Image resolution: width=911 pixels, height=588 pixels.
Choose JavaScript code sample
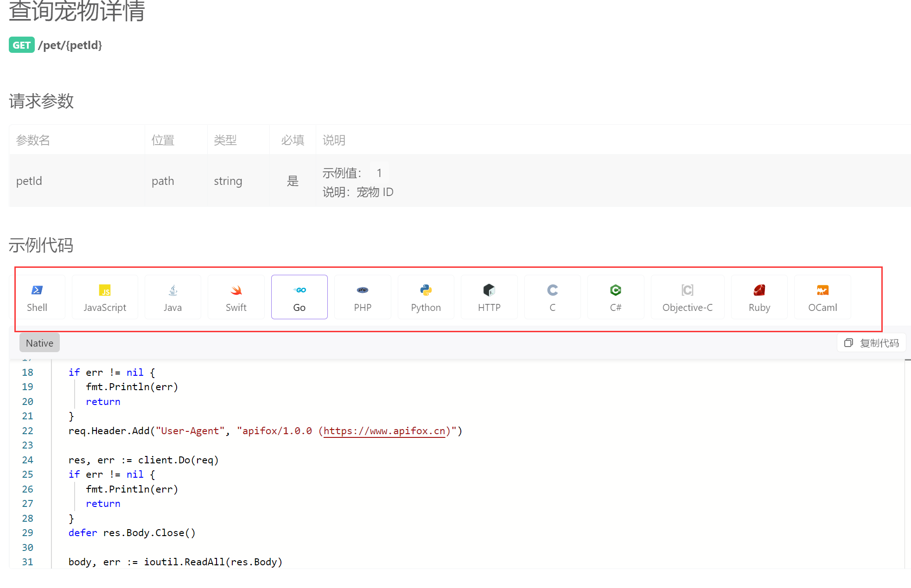105,297
